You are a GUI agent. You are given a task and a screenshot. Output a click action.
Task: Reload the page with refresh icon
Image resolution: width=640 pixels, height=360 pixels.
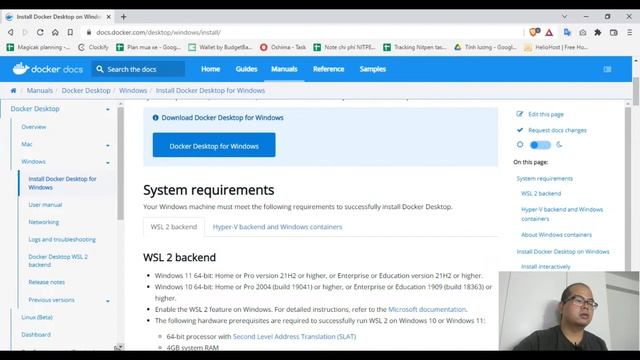pos(40,32)
